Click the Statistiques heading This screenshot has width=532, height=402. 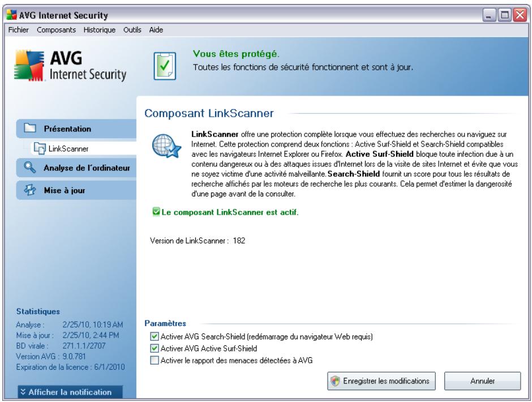coord(38,311)
